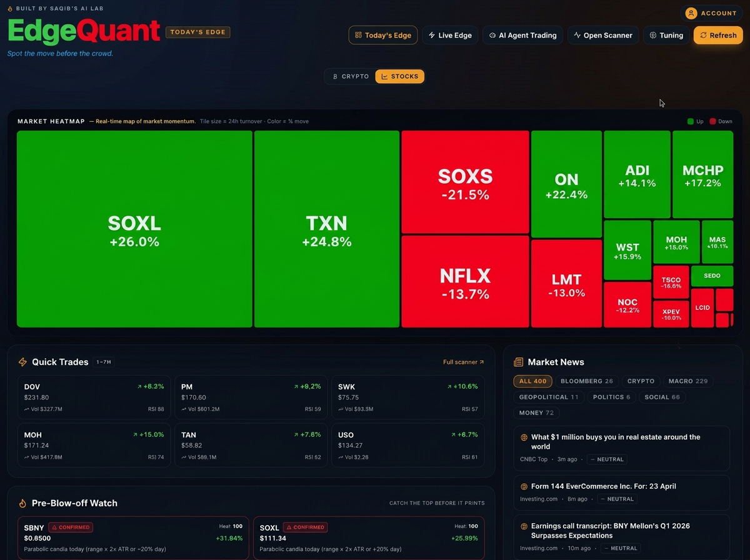
Task: Click the up-arrow icon on DOV card
Action: [139, 387]
